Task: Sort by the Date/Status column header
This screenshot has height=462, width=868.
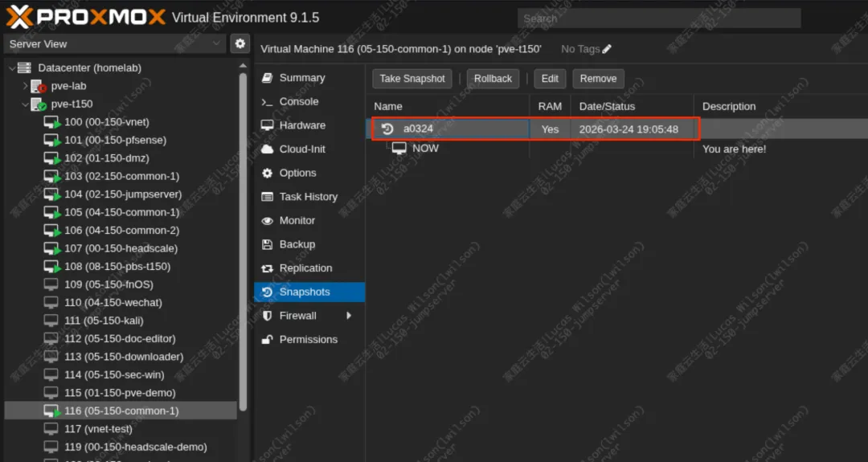Action: (x=632, y=106)
